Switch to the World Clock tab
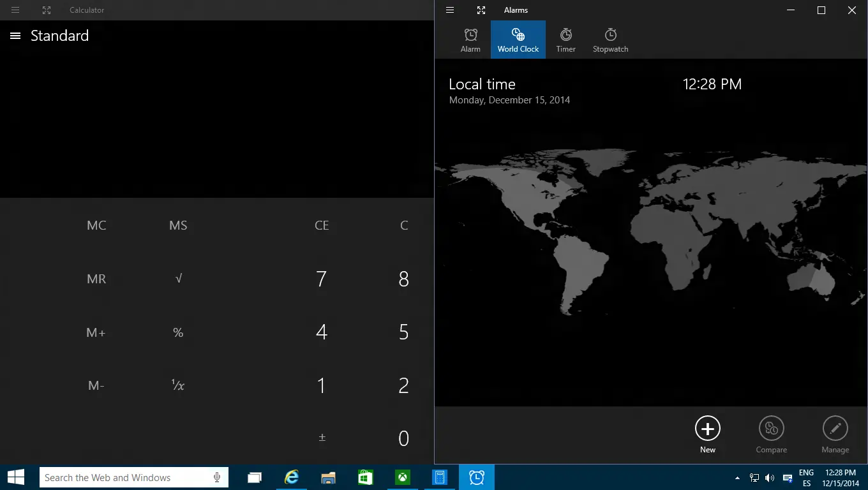Screen dimensions: 868x490 [x=518, y=39]
